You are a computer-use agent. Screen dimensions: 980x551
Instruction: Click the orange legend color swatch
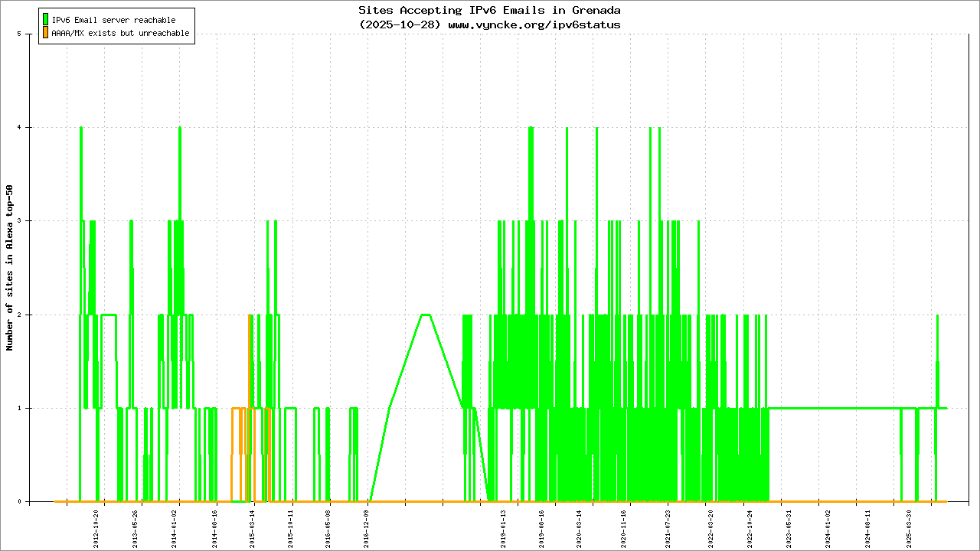coord(46,33)
